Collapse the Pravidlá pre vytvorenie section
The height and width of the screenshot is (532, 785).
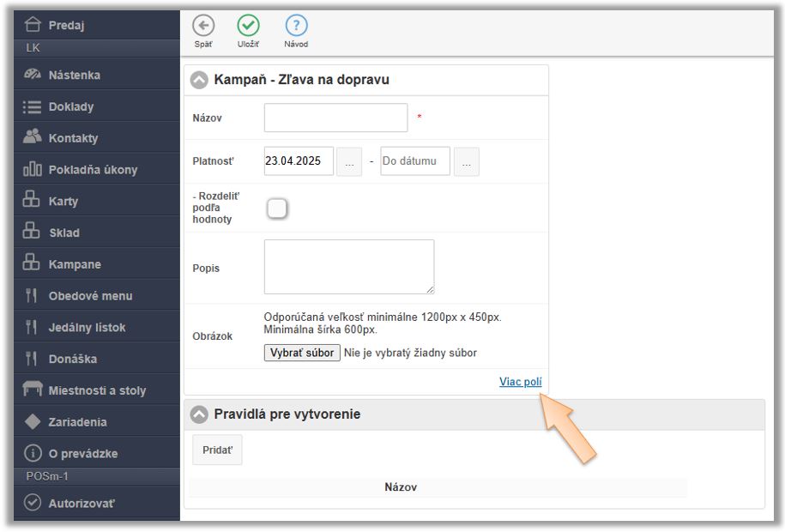tap(199, 414)
